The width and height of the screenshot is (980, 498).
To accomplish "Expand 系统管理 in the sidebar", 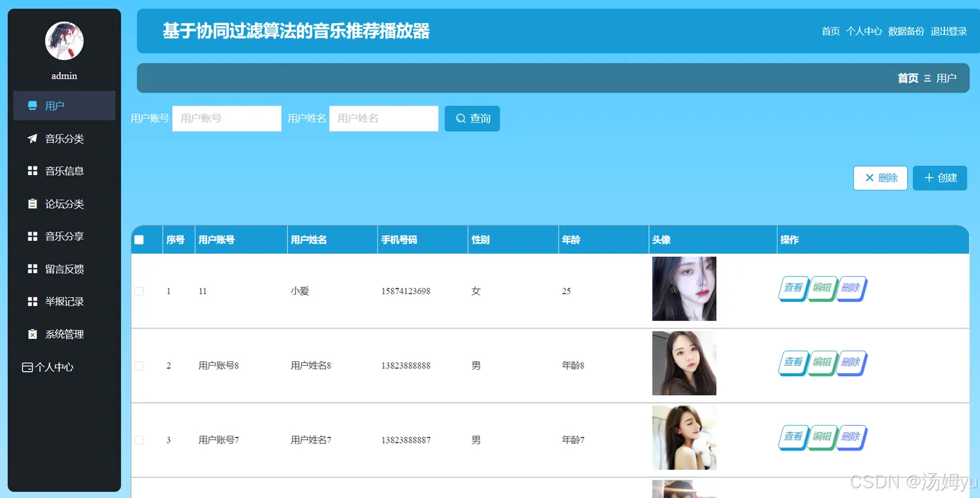I will [x=64, y=334].
